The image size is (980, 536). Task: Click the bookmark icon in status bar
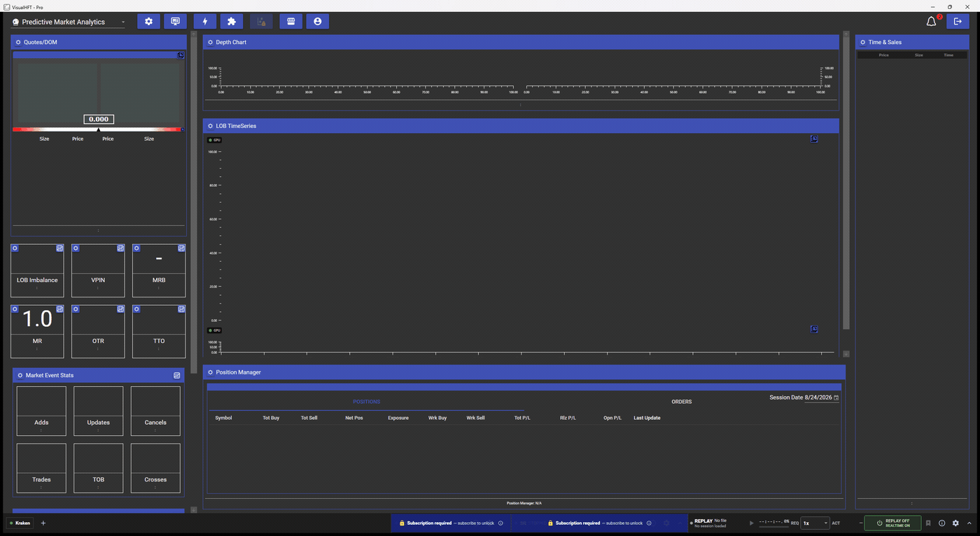pos(928,523)
